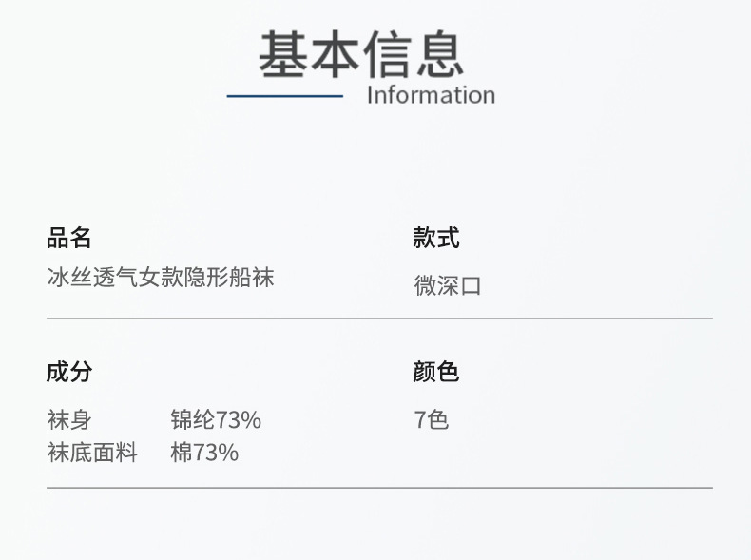
Task: Click the 袜底面料 row label
Action: [x=92, y=453]
